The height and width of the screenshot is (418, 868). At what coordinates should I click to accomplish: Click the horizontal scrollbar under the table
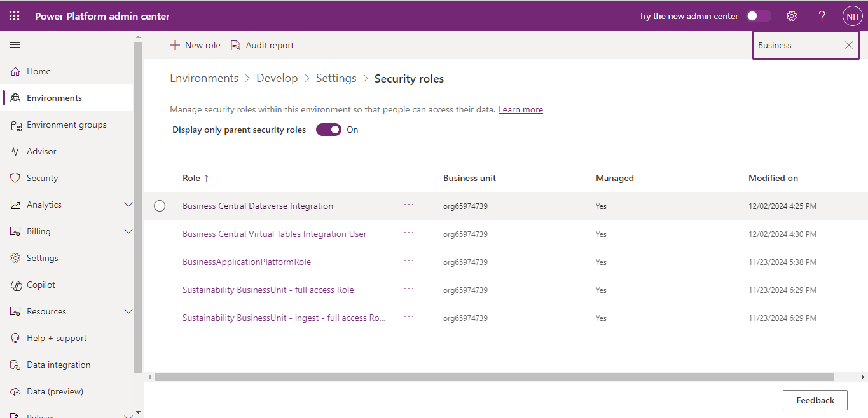493,377
